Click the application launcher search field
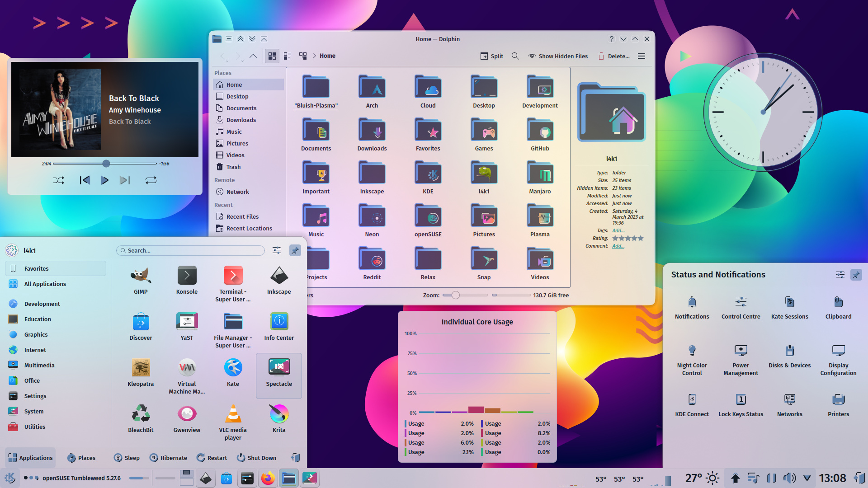The width and height of the screenshot is (868, 488). point(190,250)
